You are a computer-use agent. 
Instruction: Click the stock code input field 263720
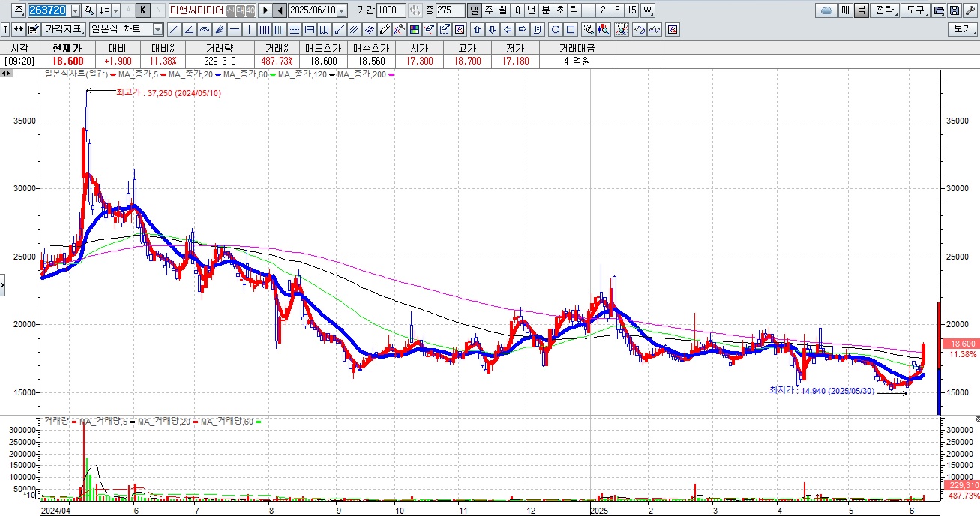pos(49,10)
